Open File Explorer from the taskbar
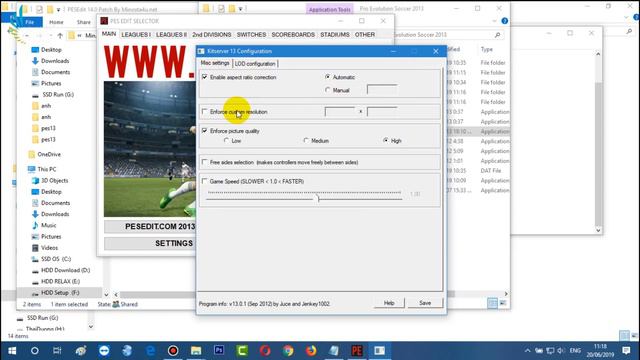This screenshot has height=360, width=640. point(196,351)
